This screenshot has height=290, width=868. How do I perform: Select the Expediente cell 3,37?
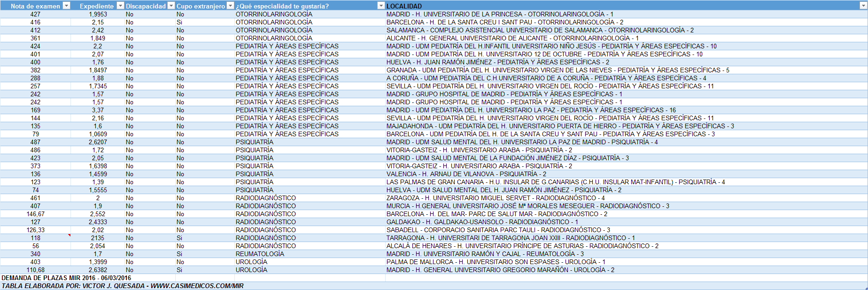[x=98, y=110]
